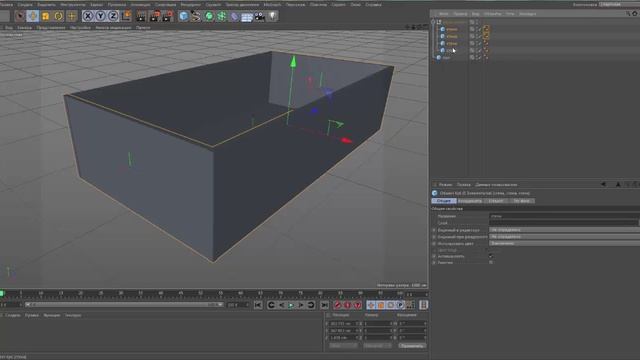Viewport: 640px width, 360px height.
Task: Toggle the X-Ray checkbox in attributes
Action: click(491, 262)
